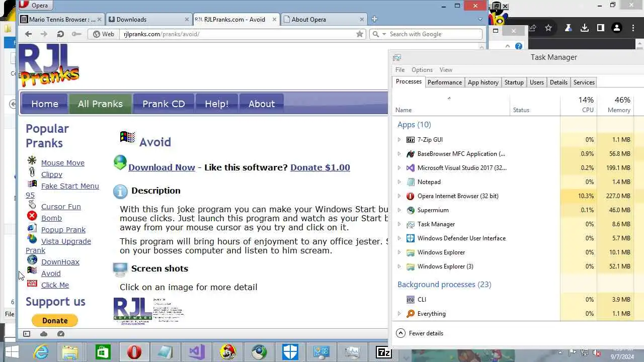Click the Visual Studio taskbar icon
This screenshot has width=644, height=362.
tap(197, 352)
